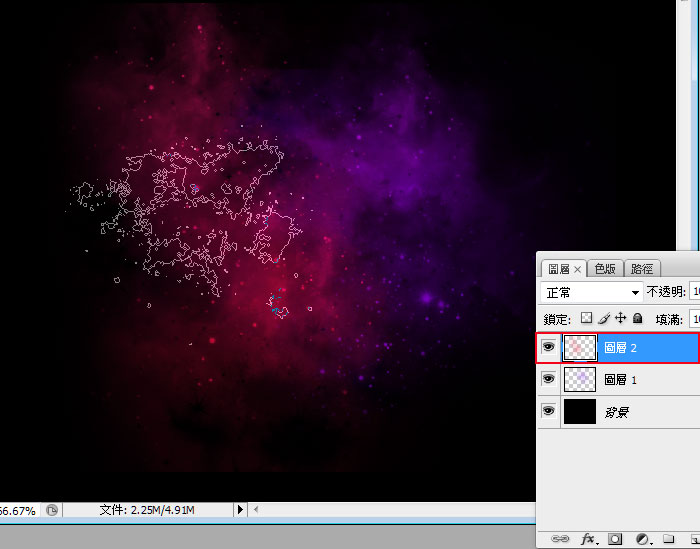Viewport: 700px width, 549px height.
Task: Create new fill or adjustment layer
Action: 643,539
